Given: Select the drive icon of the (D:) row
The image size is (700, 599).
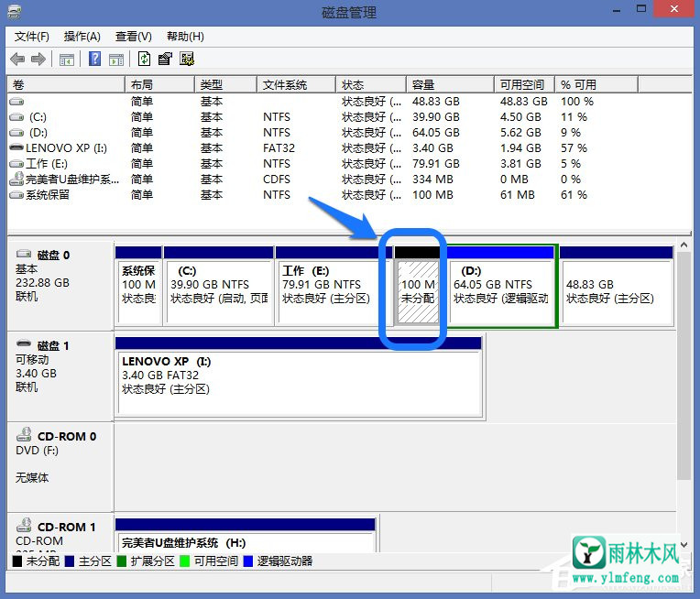Looking at the screenshot, I should tap(16, 133).
